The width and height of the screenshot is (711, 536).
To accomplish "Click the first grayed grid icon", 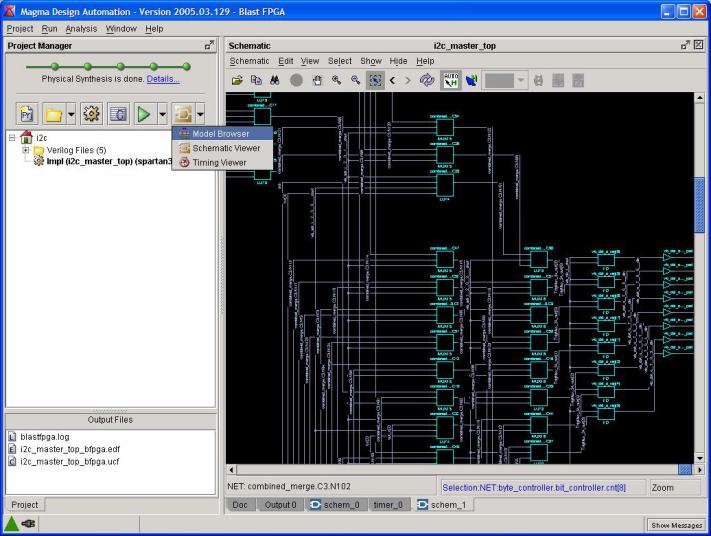I will (x=558, y=81).
